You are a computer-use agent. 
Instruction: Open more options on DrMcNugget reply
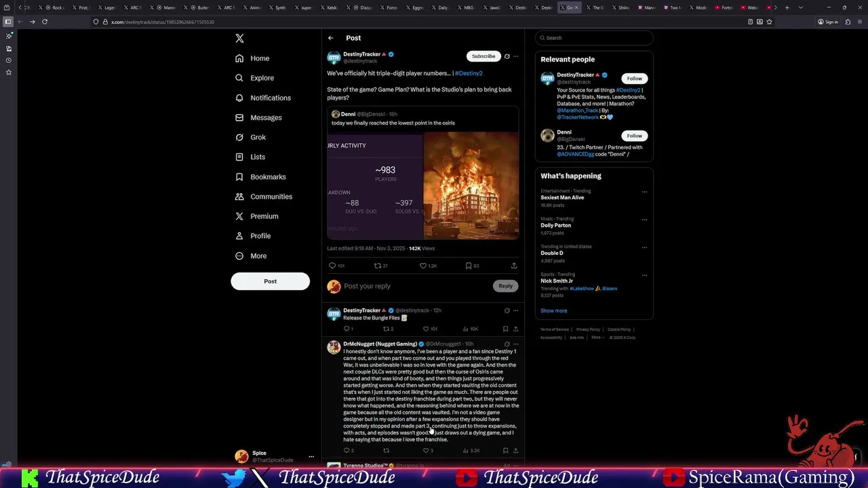(x=515, y=344)
